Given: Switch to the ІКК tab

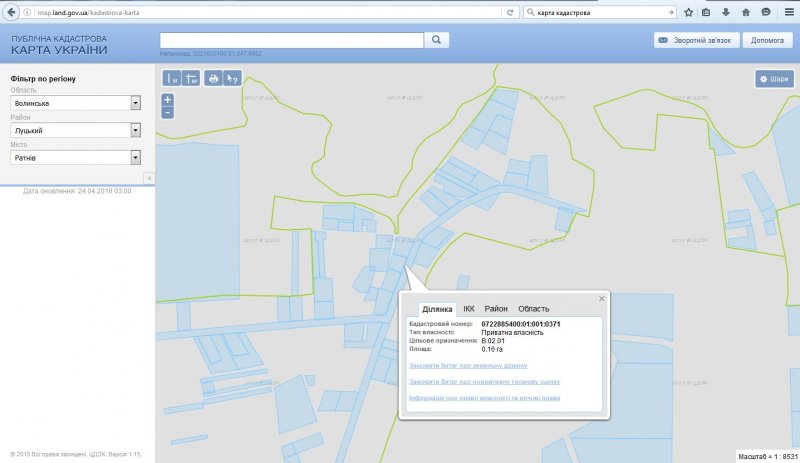Looking at the screenshot, I should coord(468,309).
